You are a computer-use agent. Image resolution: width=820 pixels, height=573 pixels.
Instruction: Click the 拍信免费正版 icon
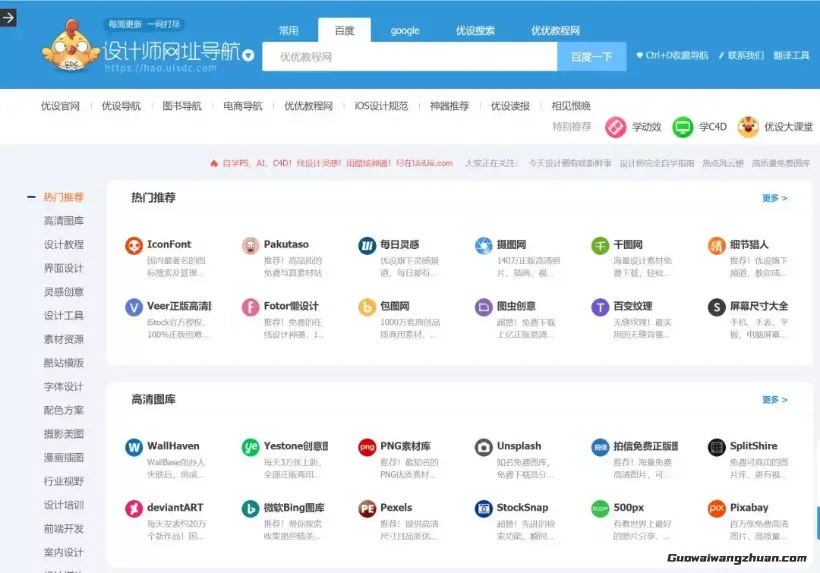600,447
